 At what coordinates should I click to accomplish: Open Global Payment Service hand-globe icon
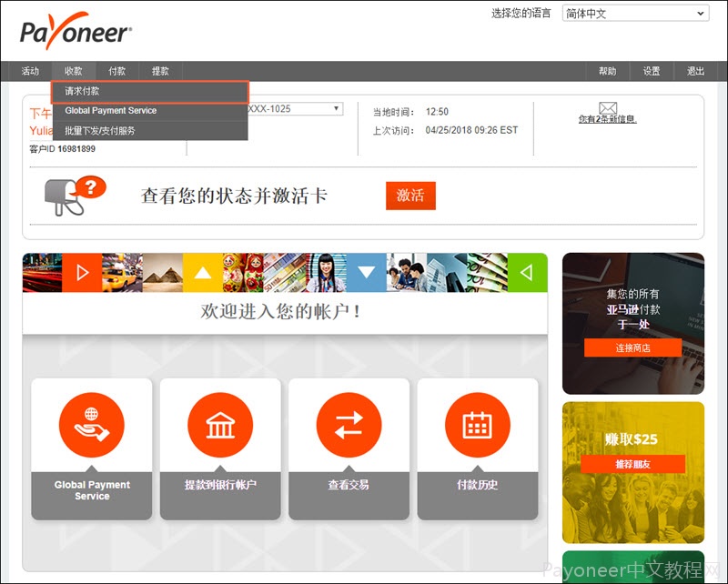click(92, 425)
